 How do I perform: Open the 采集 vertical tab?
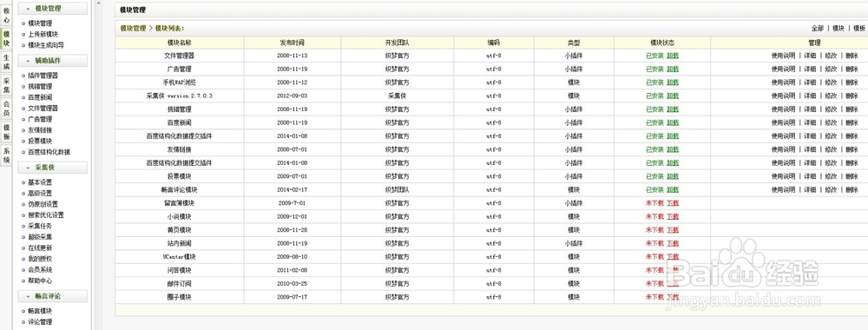point(6,85)
